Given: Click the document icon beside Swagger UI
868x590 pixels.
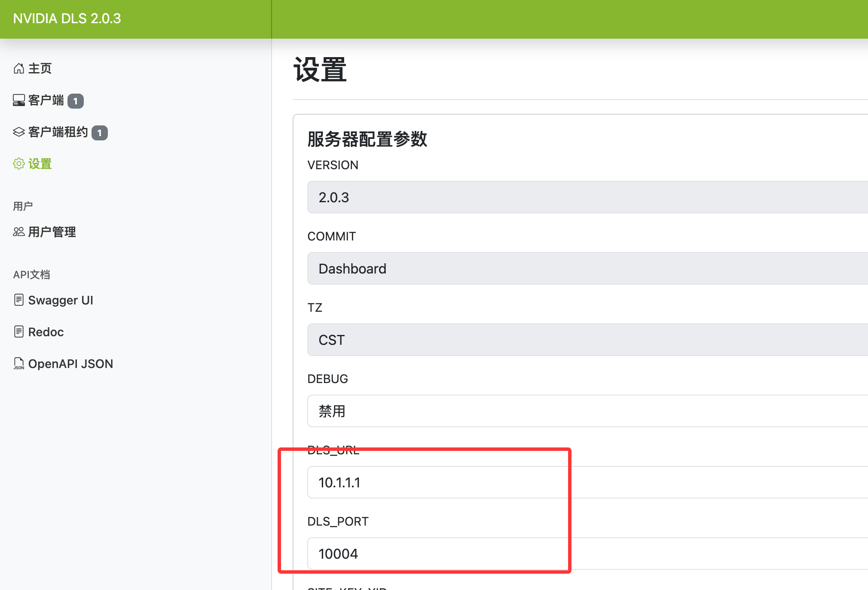Looking at the screenshot, I should 18,300.
